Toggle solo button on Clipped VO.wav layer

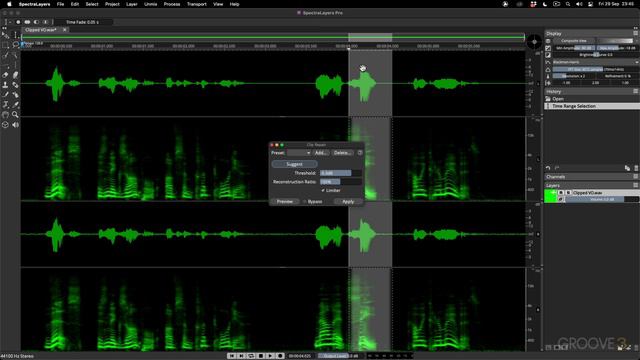(x=568, y=193)
